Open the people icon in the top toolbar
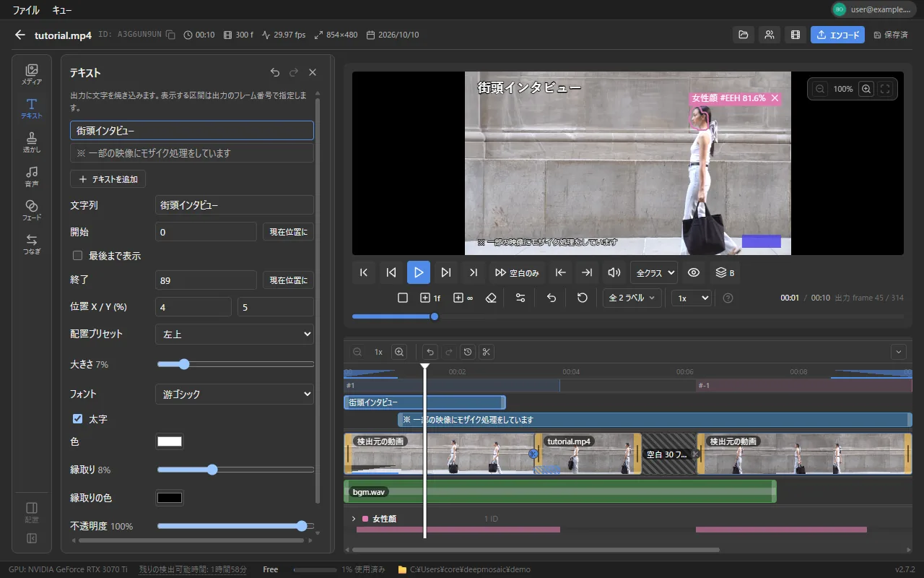 [769, 35]
